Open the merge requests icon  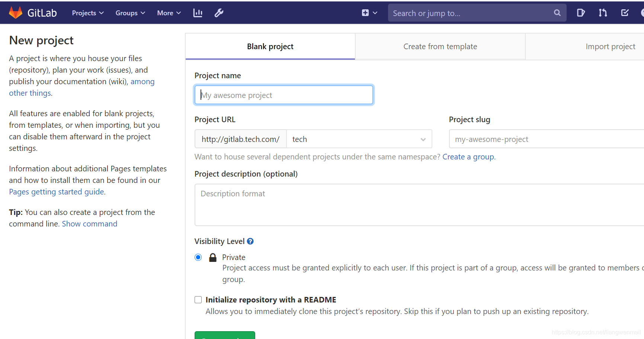(603, 13)
